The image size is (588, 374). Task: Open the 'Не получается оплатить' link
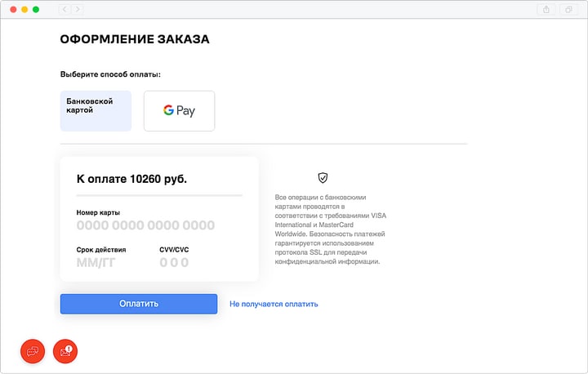(274, 304)
